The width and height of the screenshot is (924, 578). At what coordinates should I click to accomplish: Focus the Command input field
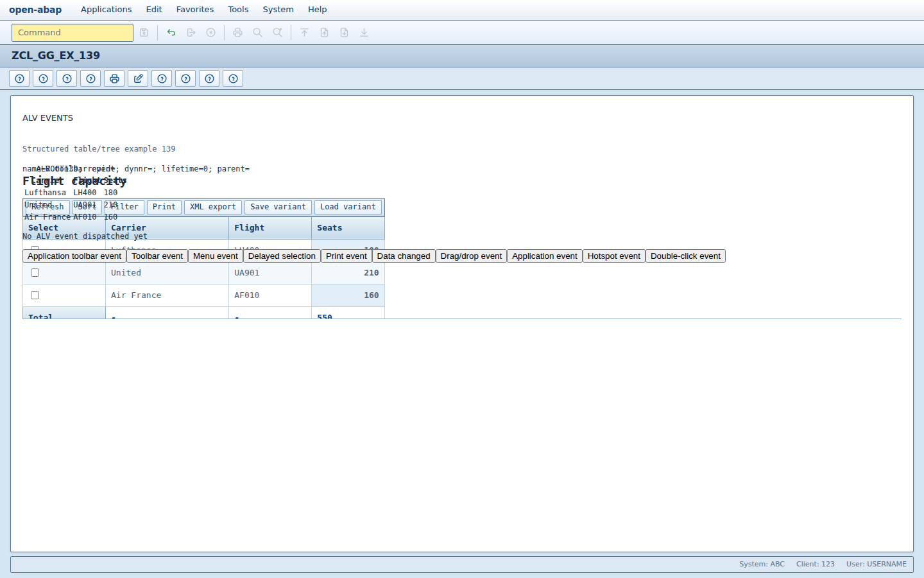73,33
